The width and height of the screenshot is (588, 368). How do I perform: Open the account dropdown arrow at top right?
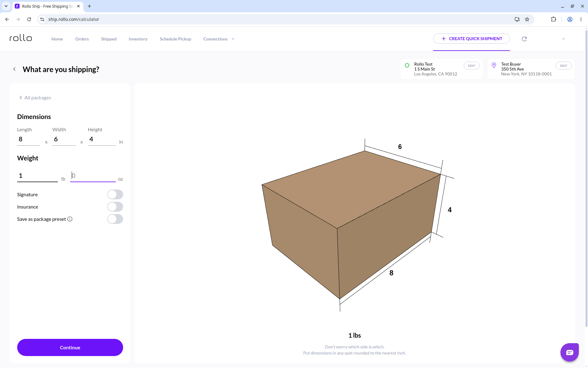click(x=563, y=39)
